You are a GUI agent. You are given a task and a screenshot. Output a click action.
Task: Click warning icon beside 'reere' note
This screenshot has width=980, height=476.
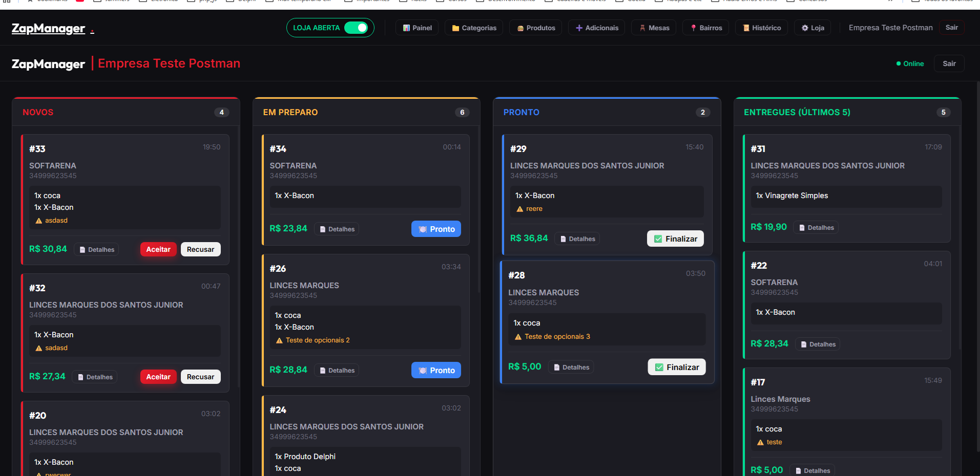tap(519, 209)
